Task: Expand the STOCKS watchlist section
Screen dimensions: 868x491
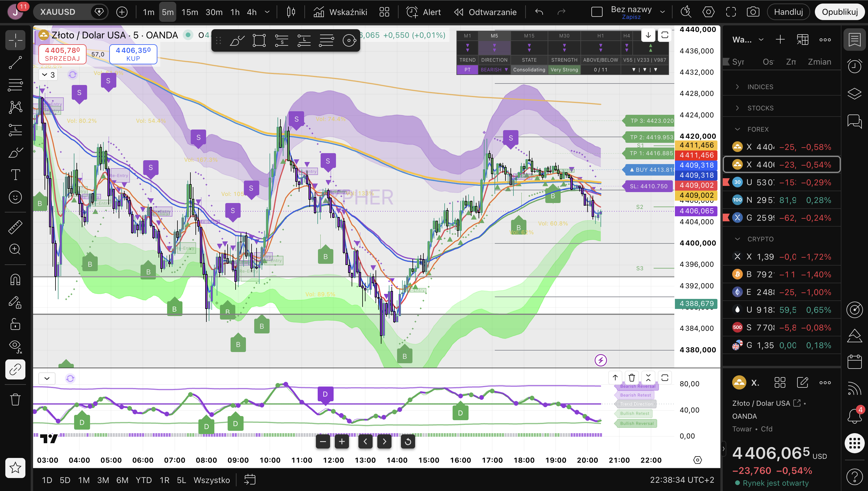Action: point(738,108)
